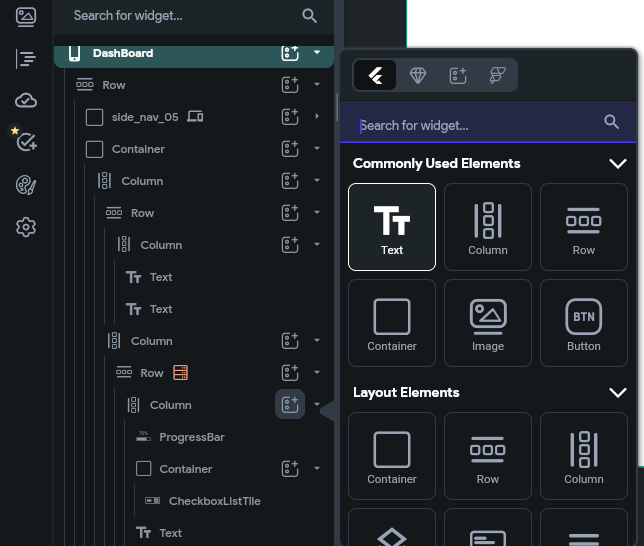Image resolution: width=644 pixels, height=546 pixels.
Task: Click responsive visibility icon beside side_nav_05
Action: point(195,117)
